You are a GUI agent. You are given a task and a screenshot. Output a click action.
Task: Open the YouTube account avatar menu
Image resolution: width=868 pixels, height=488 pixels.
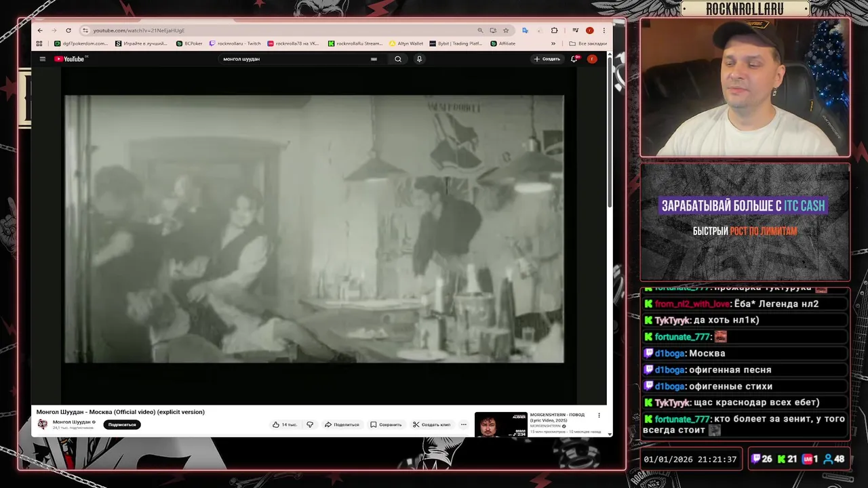point(592,59)
